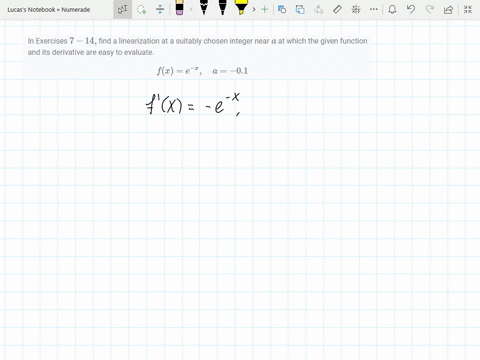Viewport: 480px width, 360px height.
Task: Click the exercise instruction text "In Exercises 7–14"
Action: (62, 41)
